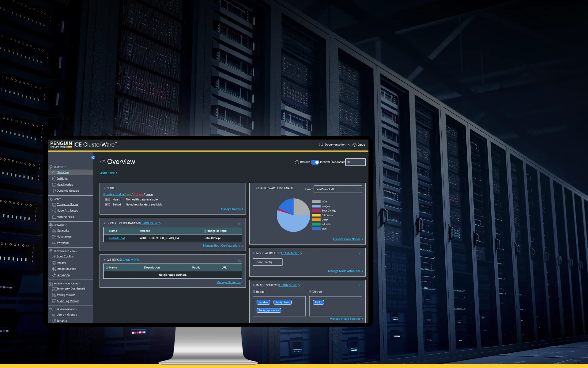Click the Audit Log Viewer icon
The height and width of the screenshot is (368, 588).
(54, 301)
